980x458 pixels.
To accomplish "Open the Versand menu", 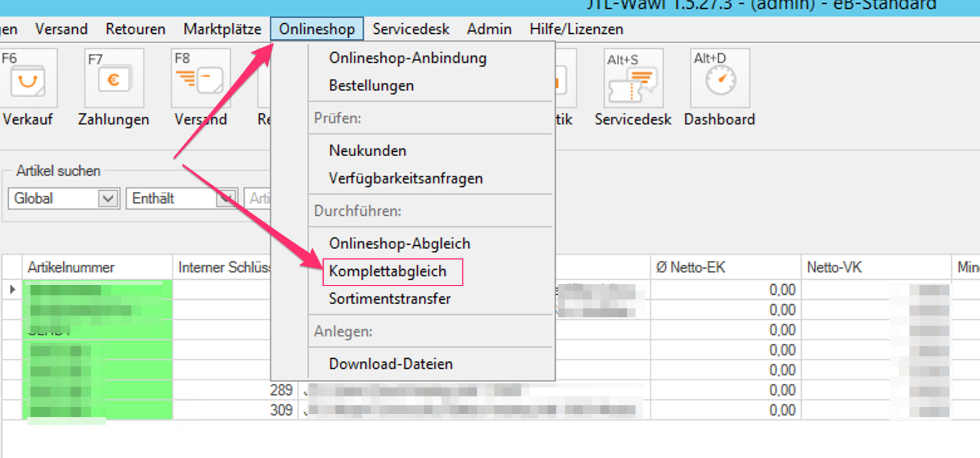I will point(61,29).
